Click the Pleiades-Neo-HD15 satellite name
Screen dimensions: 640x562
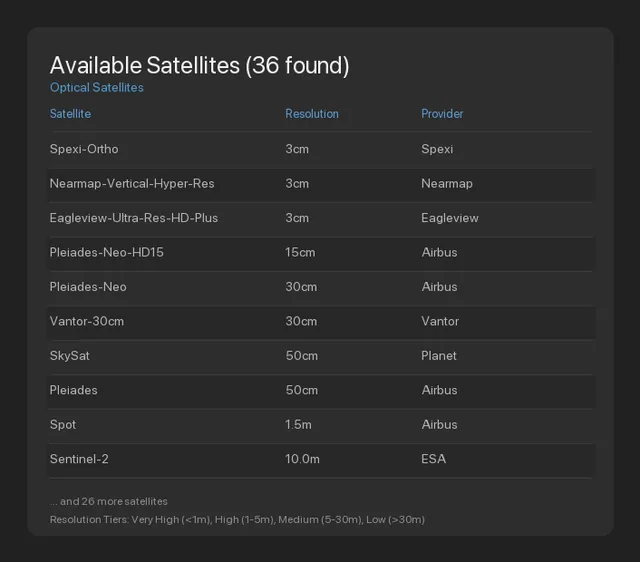107,252
